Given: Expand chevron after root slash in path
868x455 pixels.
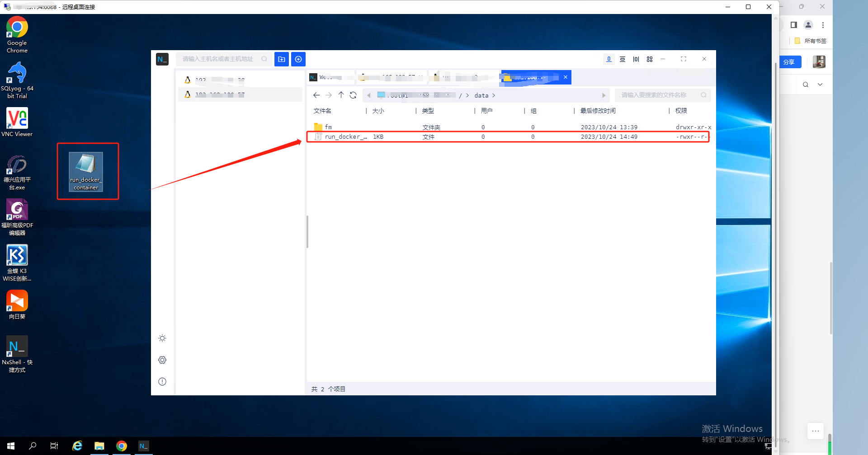Looking at the screenshot, I should click(467, 95).
